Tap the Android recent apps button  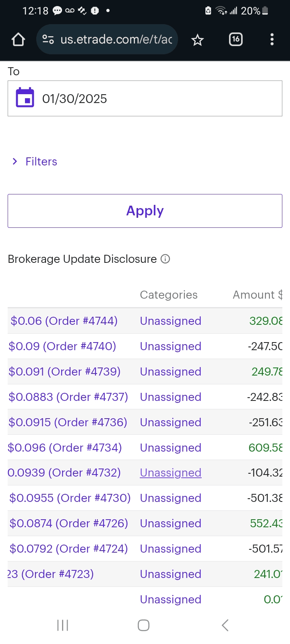pos(62,625)
